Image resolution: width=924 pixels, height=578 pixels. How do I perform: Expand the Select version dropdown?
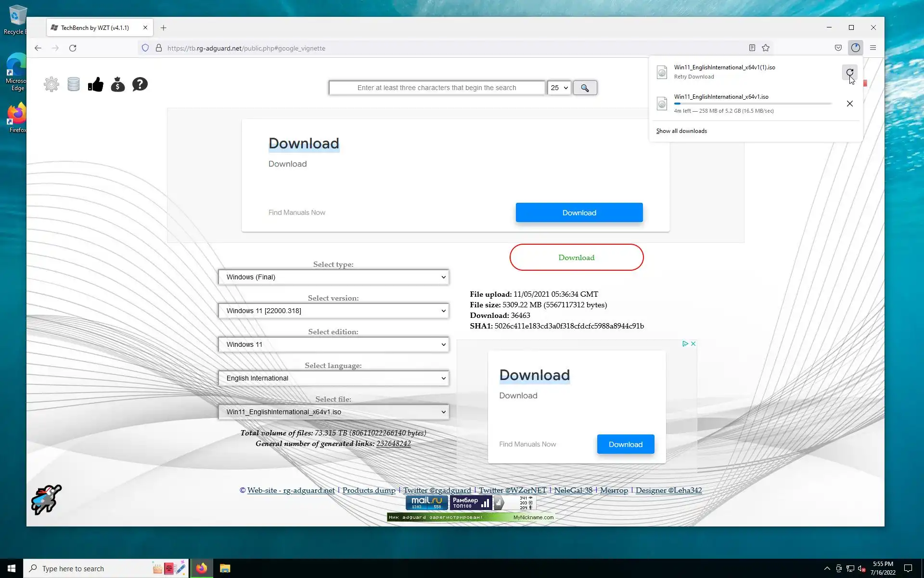point(334,311)
